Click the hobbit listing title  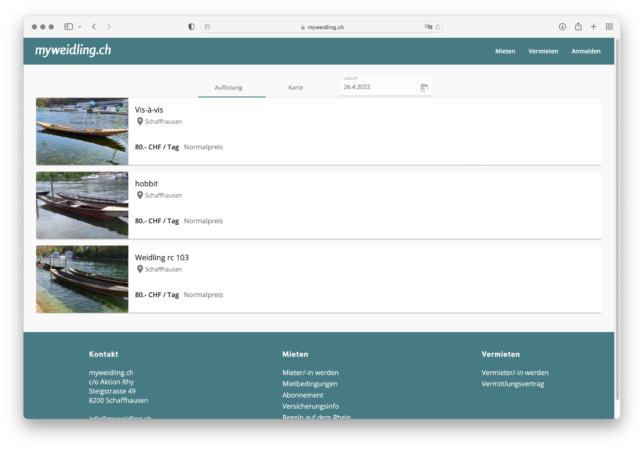click(146, 184)
